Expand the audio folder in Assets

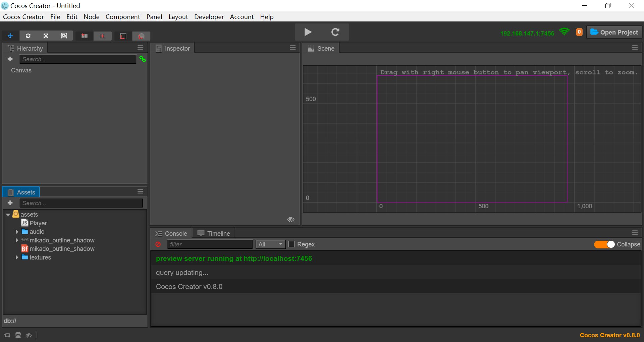[17, 232]
